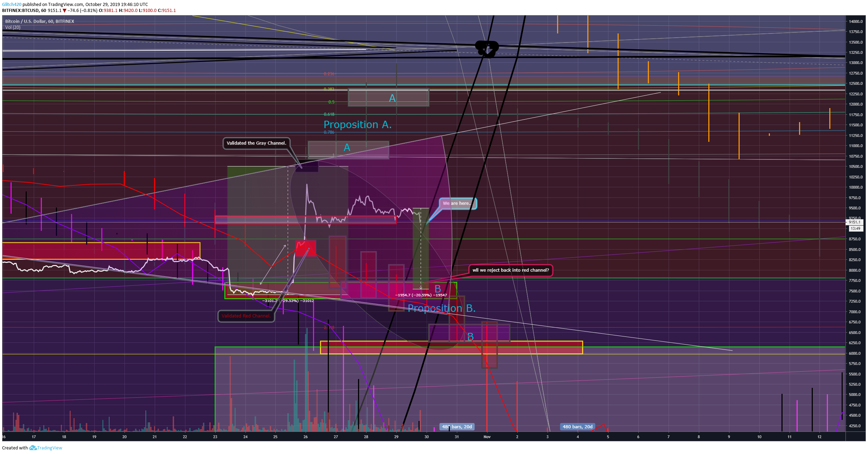Click the 13000.0 price axis label

coord(855,63)
